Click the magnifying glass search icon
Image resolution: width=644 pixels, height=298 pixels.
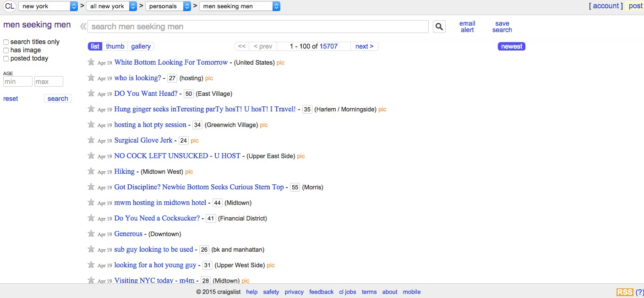point(439,27)
